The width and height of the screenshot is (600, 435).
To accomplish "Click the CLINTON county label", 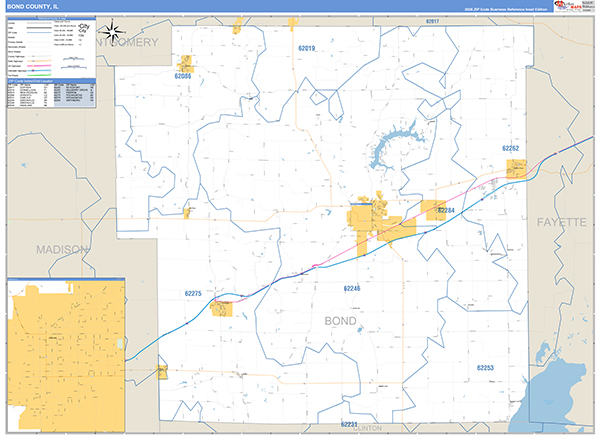I will (367, 428).
